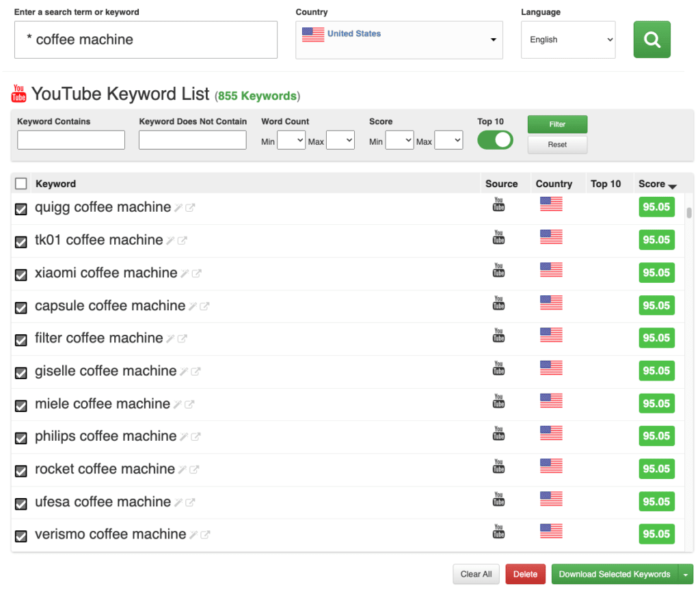Apply the green Filter button
This screenshot has width=700, height=589.
[557, 124]
